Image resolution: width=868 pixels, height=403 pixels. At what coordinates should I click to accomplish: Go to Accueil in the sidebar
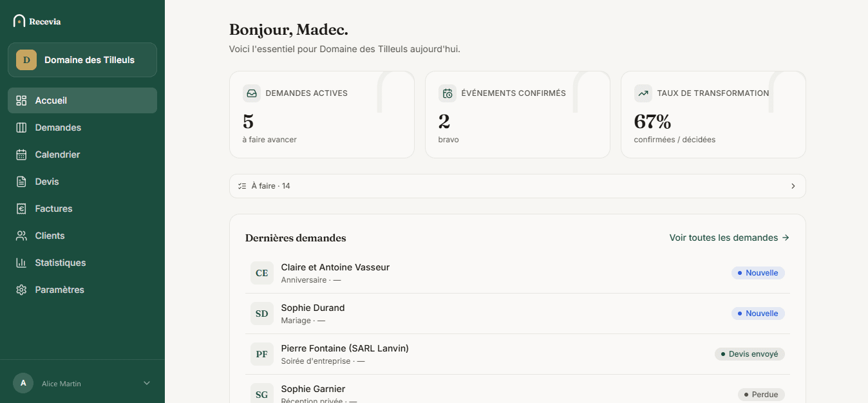tap(82, 100)
